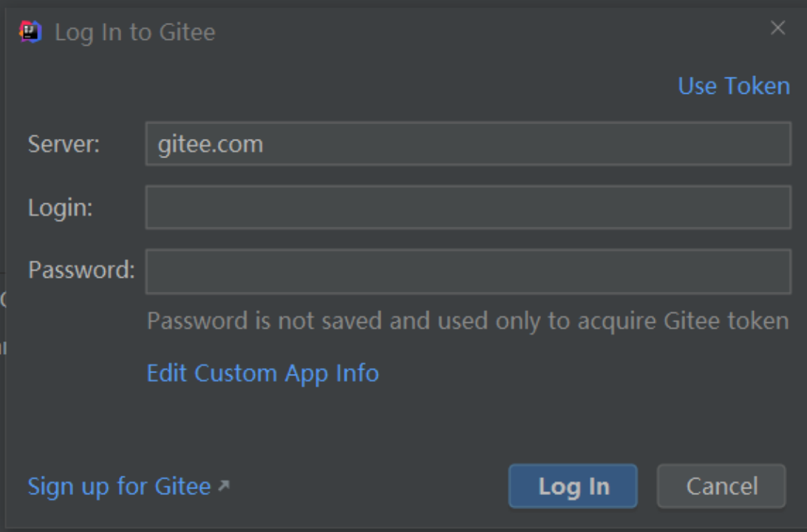Click the password-not-saved hint text
The width and height of the screenshot is (807, 532).
(468, 321)
